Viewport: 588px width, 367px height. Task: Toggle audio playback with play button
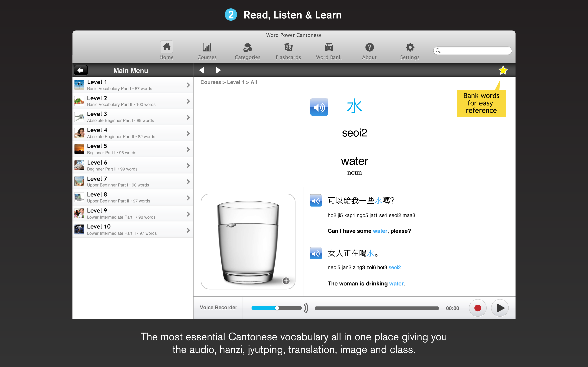coord(500,307)
